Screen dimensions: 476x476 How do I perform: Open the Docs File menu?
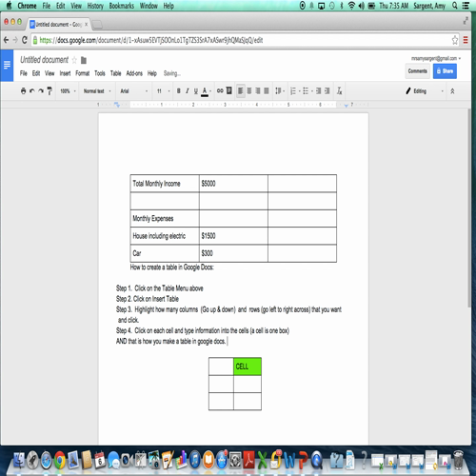[x=24, y=73]
